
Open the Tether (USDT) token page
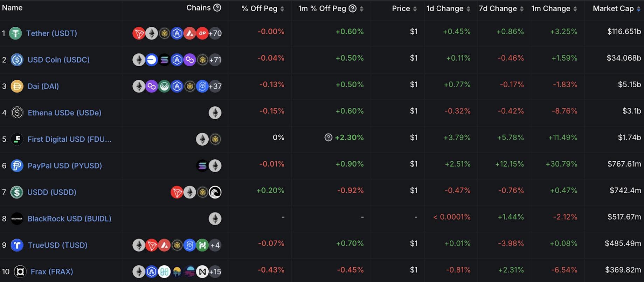pyautogui.click(x=52, y=33)
